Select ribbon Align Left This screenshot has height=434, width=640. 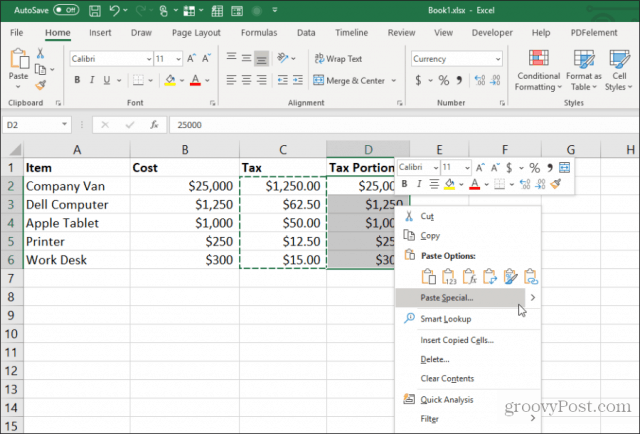pos(231,80)
